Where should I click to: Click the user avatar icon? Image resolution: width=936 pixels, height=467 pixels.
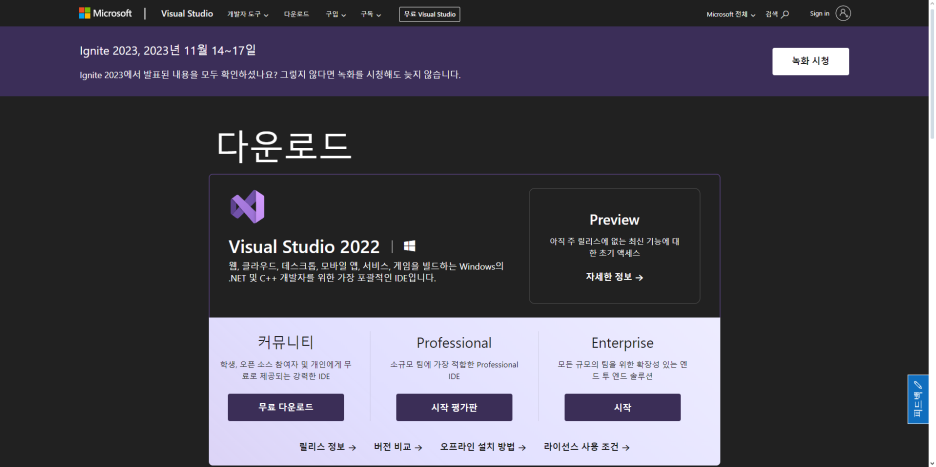click(843, 13)
